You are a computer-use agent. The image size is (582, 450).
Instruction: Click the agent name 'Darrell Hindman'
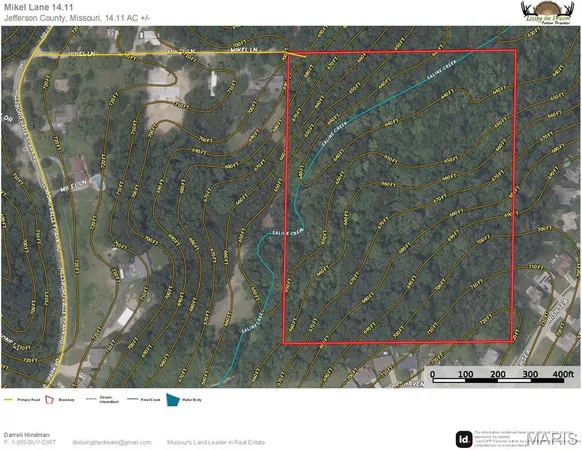[x=27, y=435]
